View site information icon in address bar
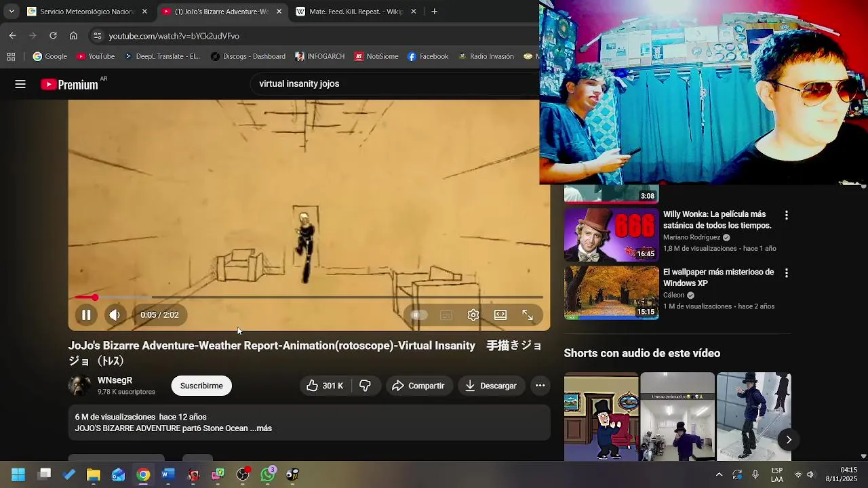The image size is (868, 488). (98, 36)
